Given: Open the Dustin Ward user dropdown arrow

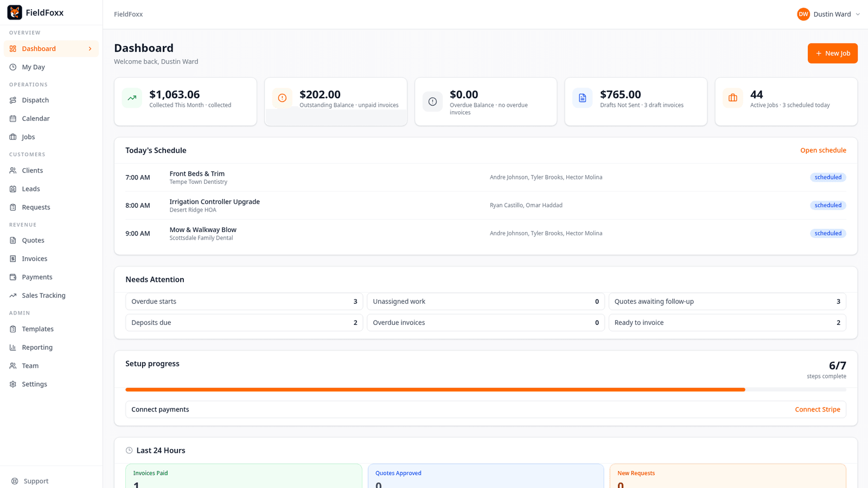Looking at the screenshot, I should click(858, 15).
